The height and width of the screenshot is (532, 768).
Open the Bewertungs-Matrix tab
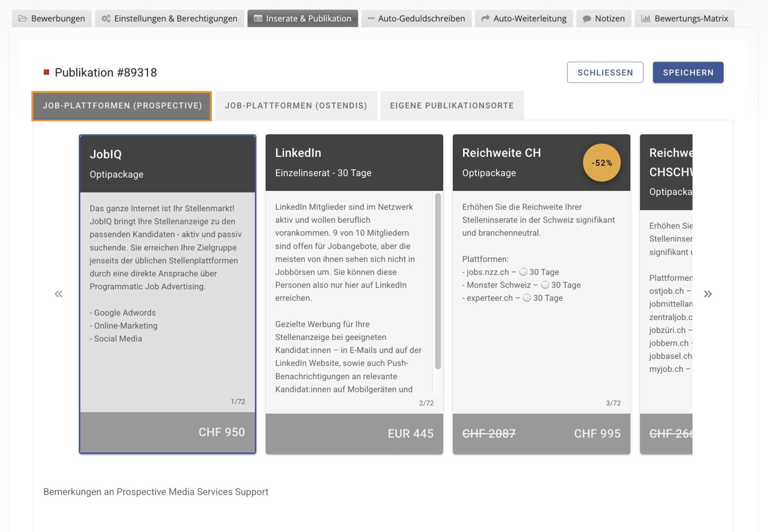pyautogui.click(x=684, y=18)
